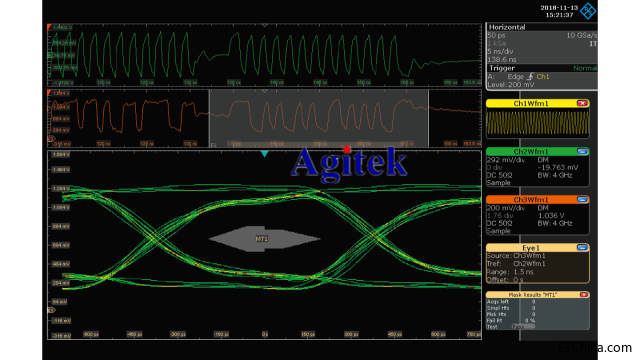The width and height of the screenshot is (640, 360).
Task: Minimize the Ch2Wfm1 signal panel
Action: (x=582, y=151)
